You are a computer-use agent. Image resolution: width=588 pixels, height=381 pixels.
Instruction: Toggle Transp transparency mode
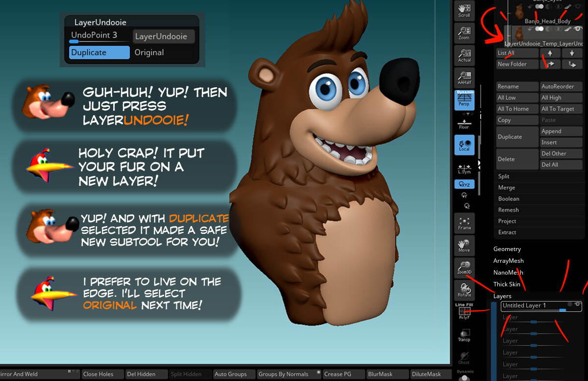(464, 334)
